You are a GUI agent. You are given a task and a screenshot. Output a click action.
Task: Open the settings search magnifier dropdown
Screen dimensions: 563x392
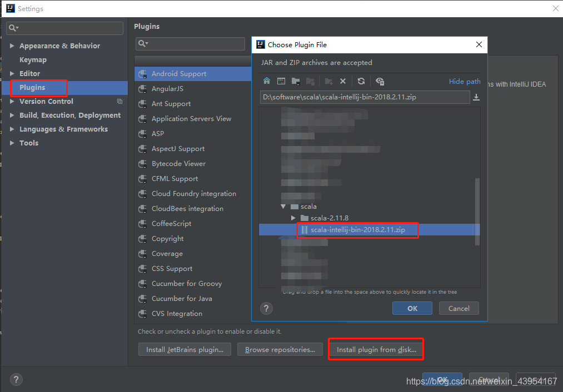click(x=14, y=28)
